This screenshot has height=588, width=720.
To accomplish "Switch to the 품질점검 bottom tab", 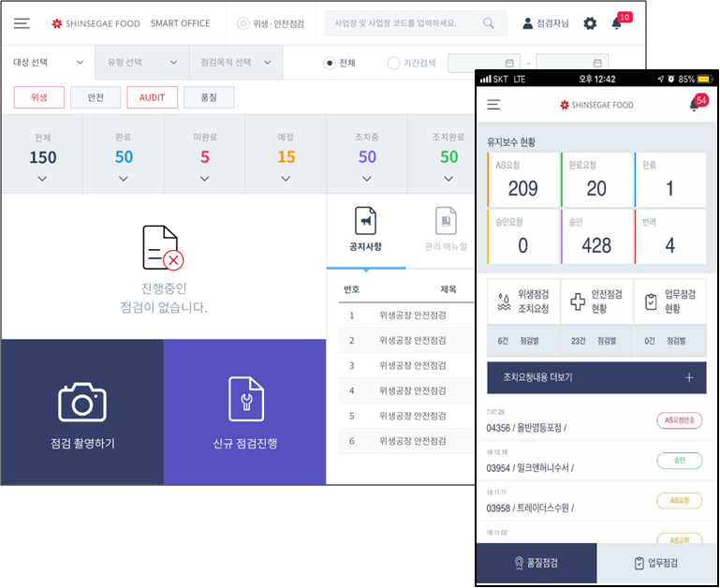I will pos(536,563).
